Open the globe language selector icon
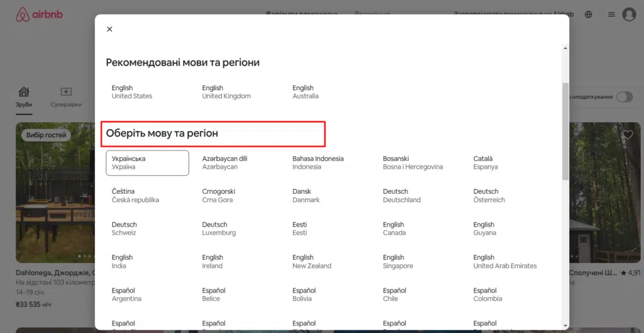This screenshot has width=644, height=333. [x=589, y=14]
